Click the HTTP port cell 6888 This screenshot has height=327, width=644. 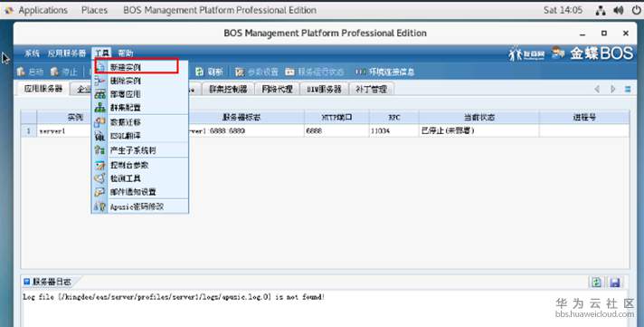[336, 131]
